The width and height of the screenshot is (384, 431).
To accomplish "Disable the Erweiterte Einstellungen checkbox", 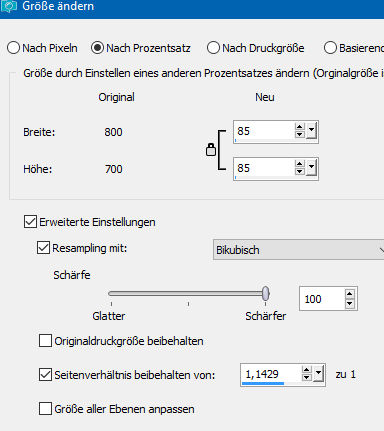I will (x=30, y=222).
